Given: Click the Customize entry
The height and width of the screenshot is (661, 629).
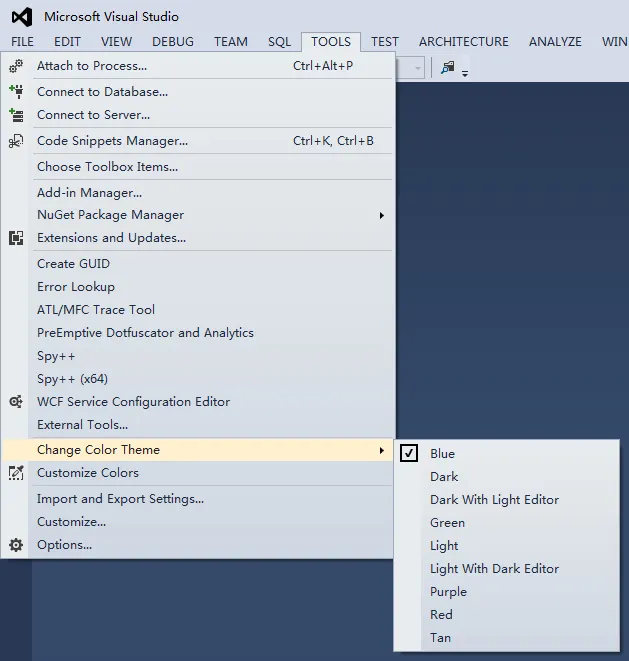Looking at the screenshot, I should tap(198, 522).
